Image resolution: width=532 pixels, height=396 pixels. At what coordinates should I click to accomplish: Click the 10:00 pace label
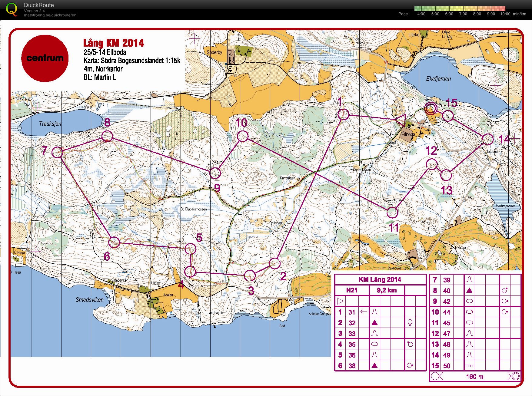click(505, 14)
